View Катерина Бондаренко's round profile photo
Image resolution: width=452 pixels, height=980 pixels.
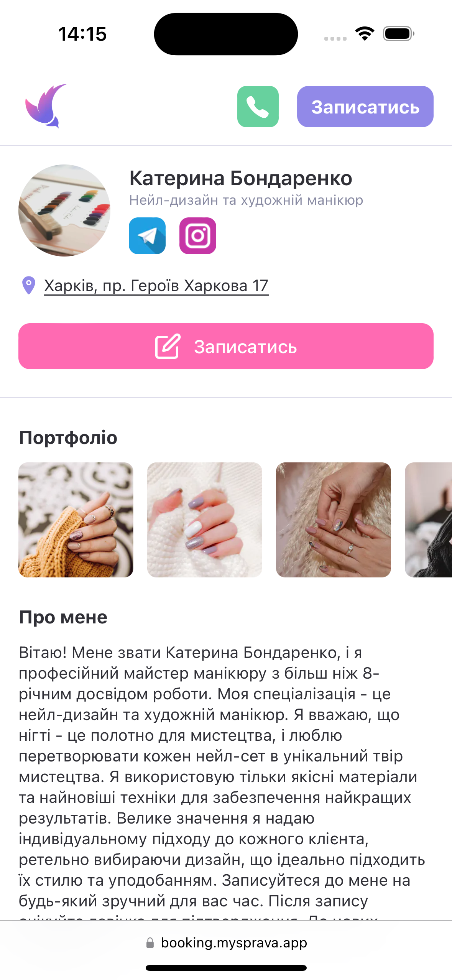pyautogui.click(x=64, y=210)
